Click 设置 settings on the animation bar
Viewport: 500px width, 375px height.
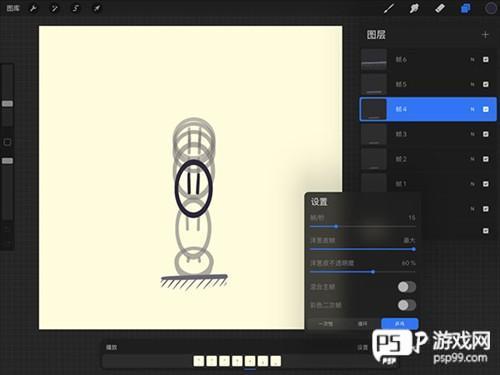tap(362, 347)
